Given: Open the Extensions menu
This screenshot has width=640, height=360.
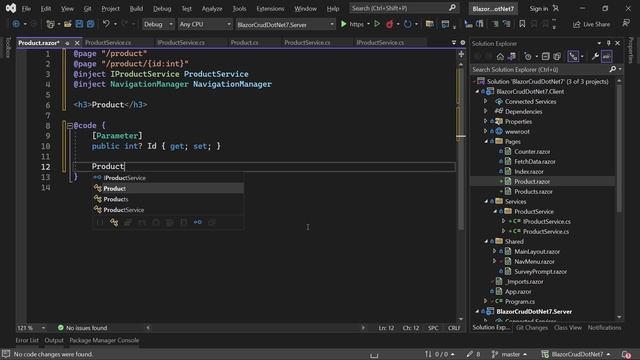Looking at the screenshot, I should (x=270, y=9).
